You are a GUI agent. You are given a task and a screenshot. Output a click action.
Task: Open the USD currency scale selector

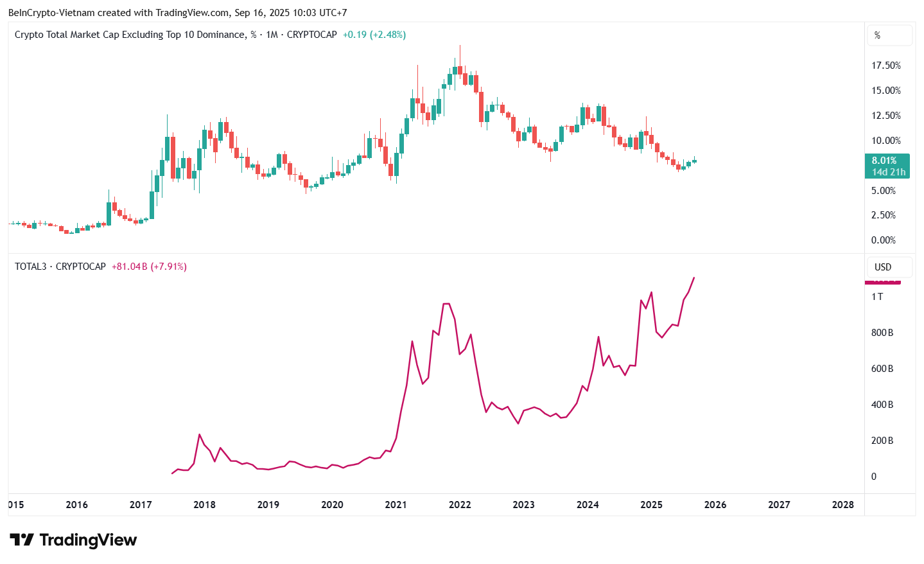pos(889,267)
